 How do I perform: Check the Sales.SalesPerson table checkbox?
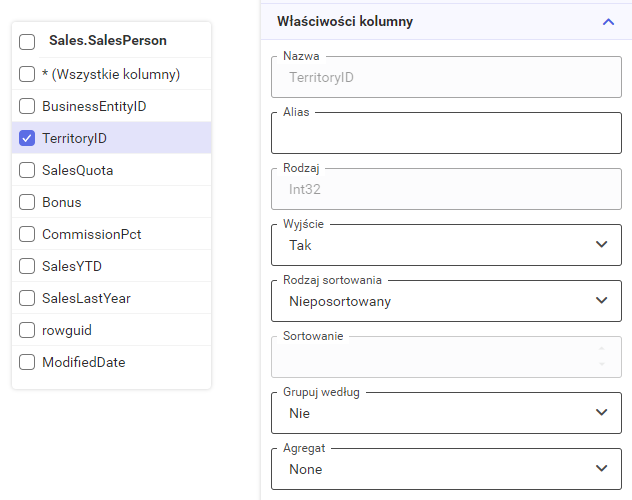pos(27,42)
